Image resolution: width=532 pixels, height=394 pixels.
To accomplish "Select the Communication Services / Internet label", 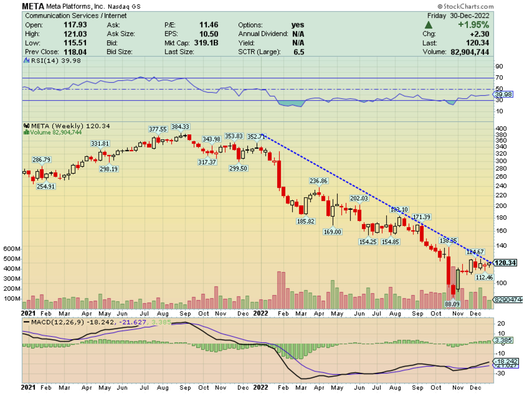I will tap(76, 16).
